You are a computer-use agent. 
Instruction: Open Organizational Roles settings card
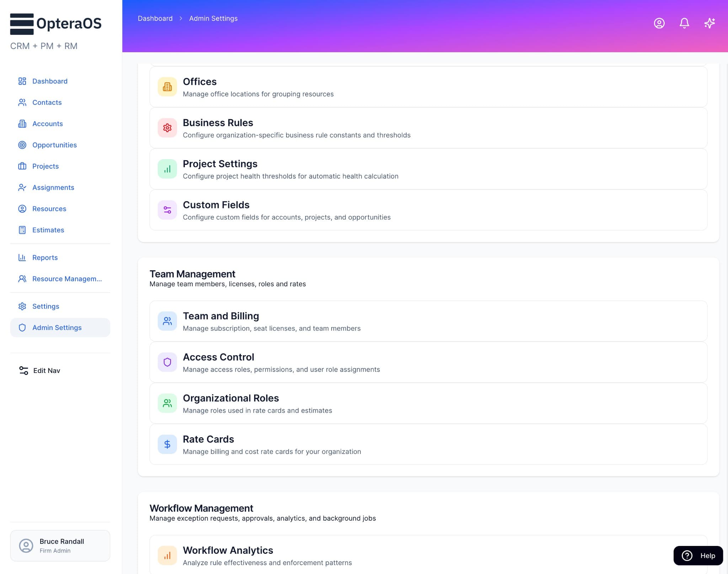click(x=231, y=403)
